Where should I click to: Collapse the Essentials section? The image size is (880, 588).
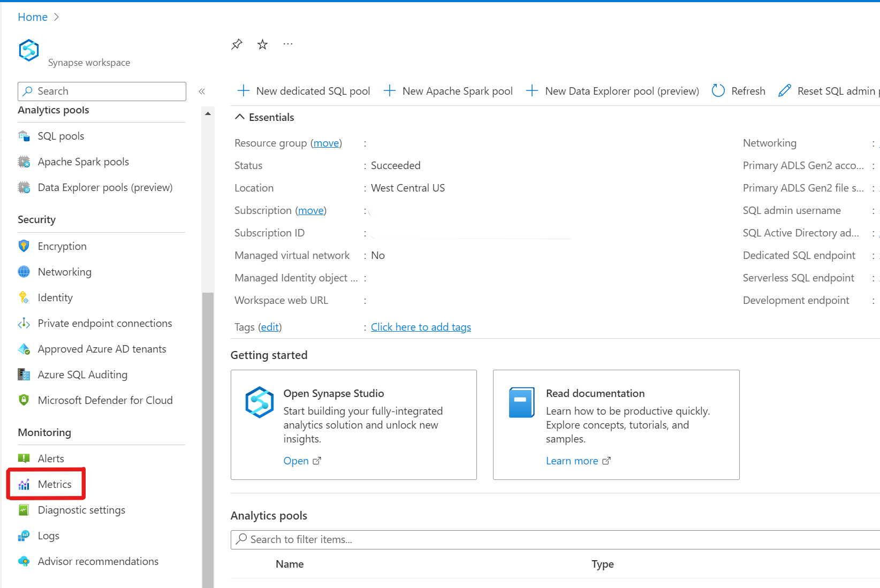(240, 117)
